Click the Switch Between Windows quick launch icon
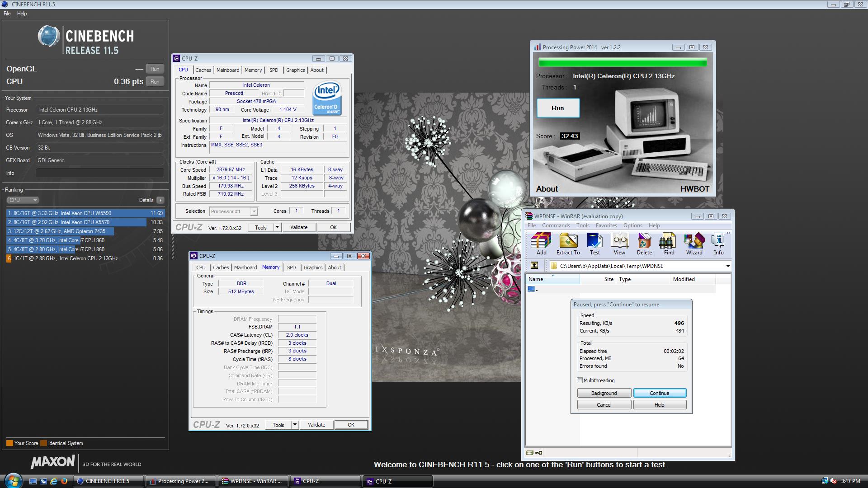The width and height of the screenshot is (868, 488). [43, 481]
